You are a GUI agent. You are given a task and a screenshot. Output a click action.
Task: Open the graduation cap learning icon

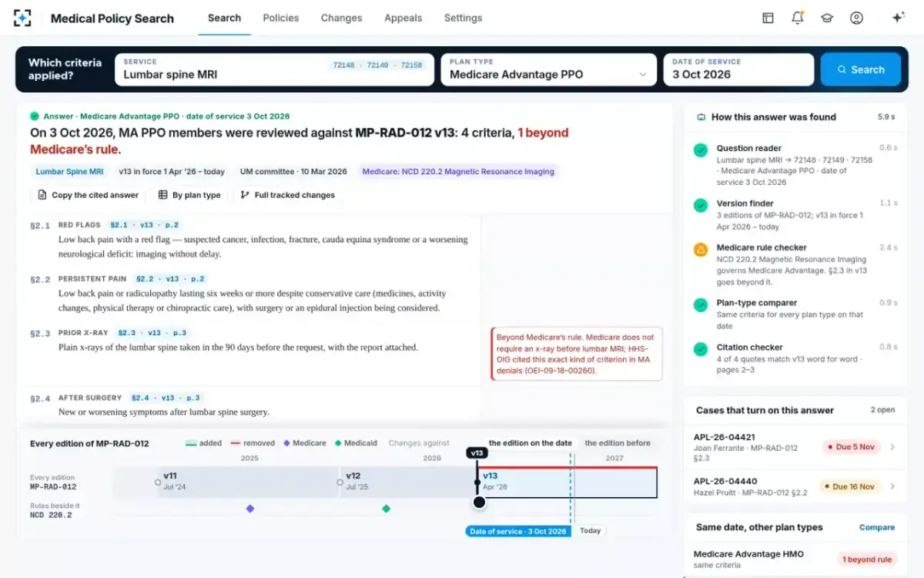pos(827,18)
